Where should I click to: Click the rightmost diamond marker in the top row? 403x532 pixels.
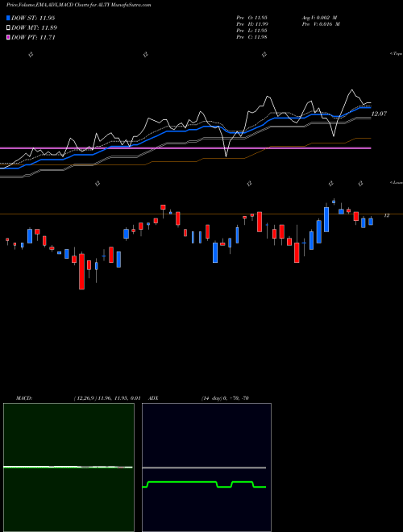(264, 54)
